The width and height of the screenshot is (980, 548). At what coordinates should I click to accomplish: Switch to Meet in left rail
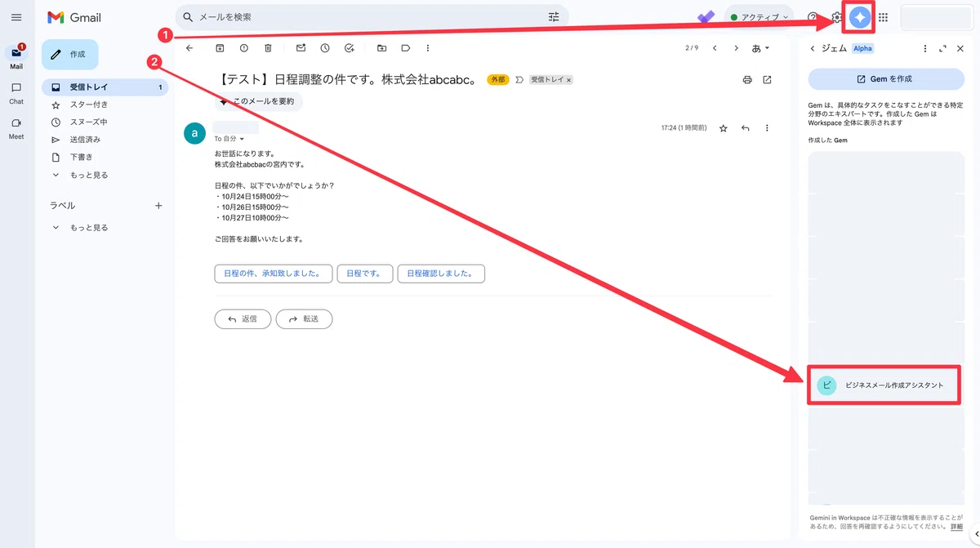16,128
